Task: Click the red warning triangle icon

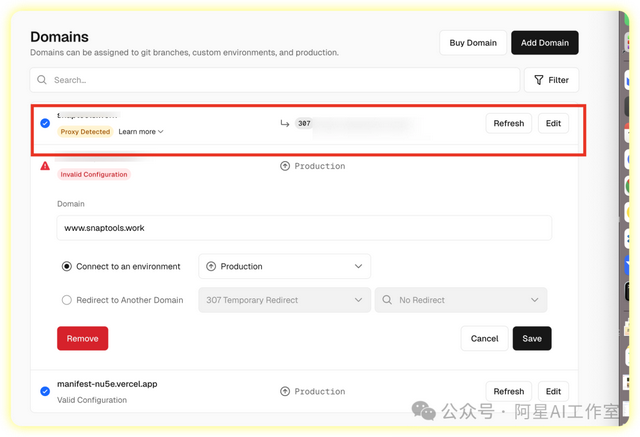Action: 45,166
